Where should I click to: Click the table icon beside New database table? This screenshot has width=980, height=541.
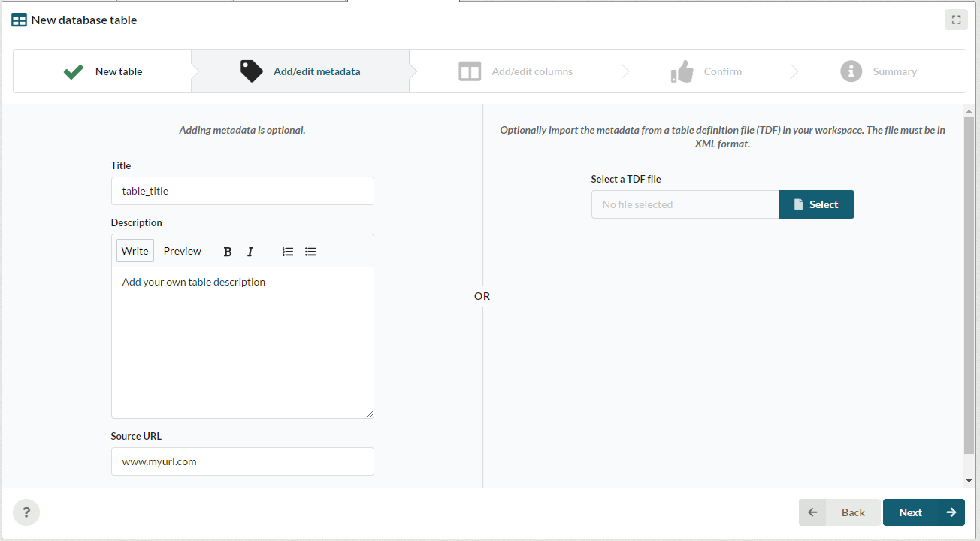click(19, 20)
